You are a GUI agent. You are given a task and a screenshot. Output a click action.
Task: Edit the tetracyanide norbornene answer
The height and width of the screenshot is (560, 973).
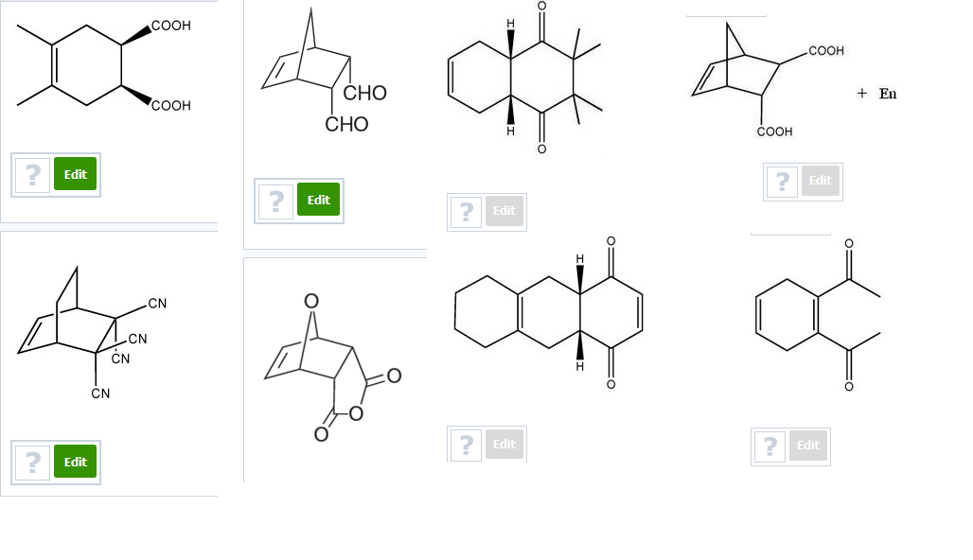click(74, 462)
